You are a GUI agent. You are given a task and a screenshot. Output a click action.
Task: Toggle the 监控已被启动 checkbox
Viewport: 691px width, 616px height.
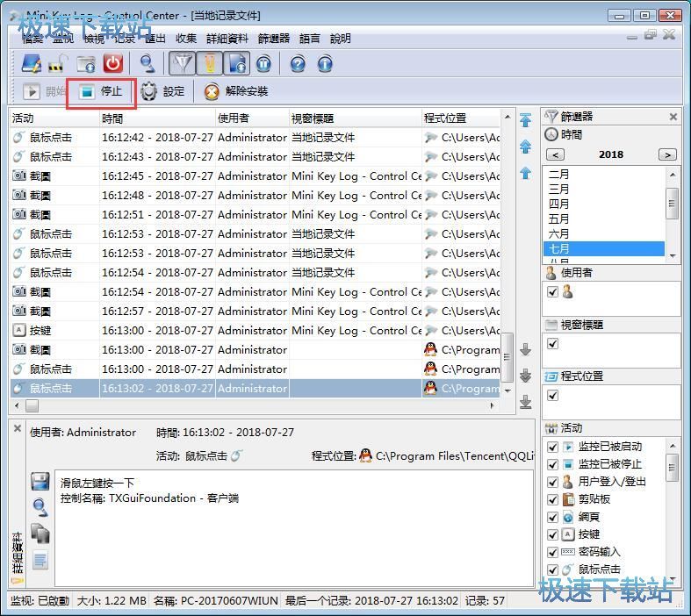552,447
